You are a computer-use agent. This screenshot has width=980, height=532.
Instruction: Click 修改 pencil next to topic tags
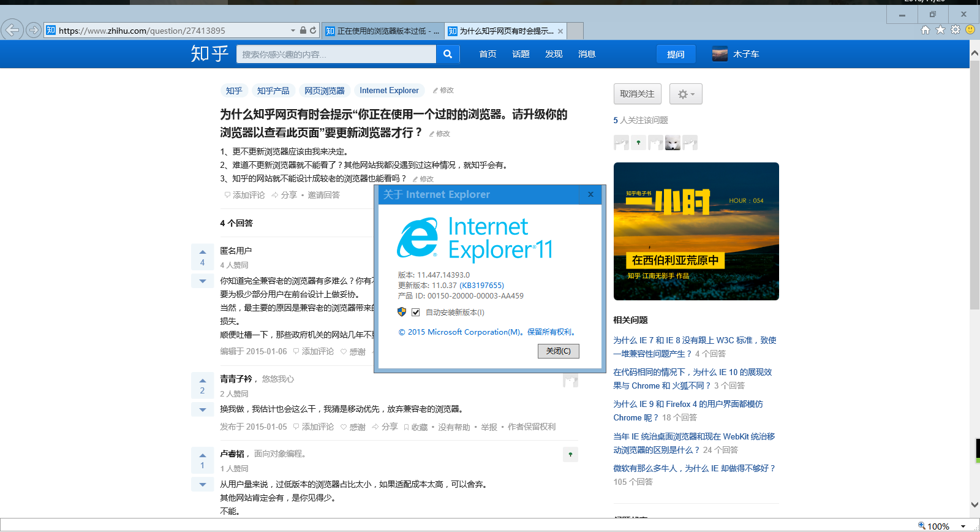[443, 90]
